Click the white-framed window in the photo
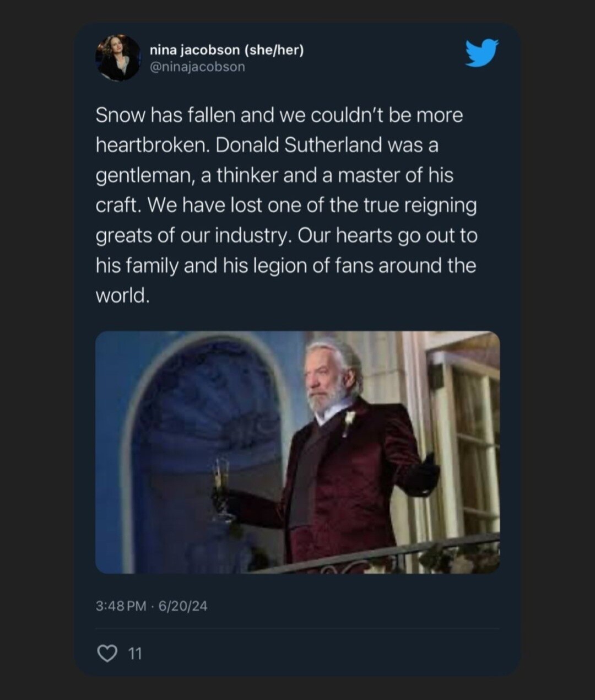Viewport: 595px width, 700px height. coord(468,441)
